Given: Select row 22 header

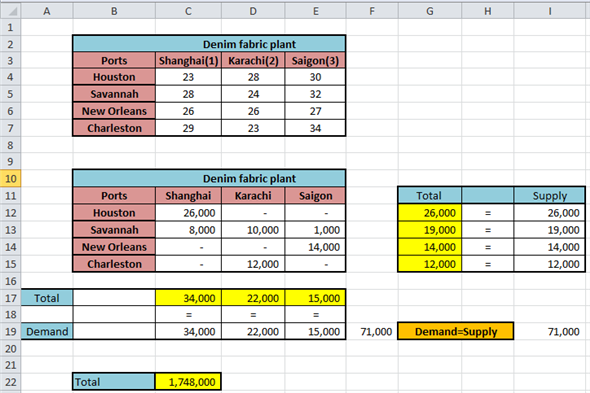Looking at the screenshot, I should pos(11,382).
